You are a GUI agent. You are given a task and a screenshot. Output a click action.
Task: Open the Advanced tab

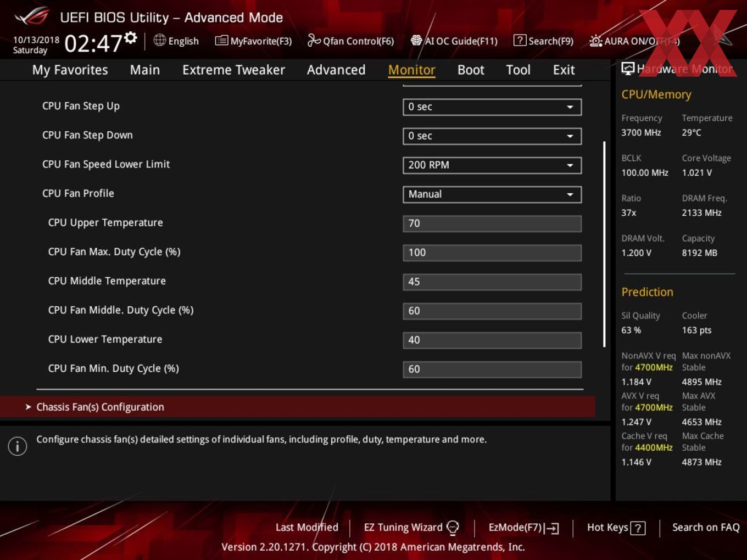tap(336, 70)
